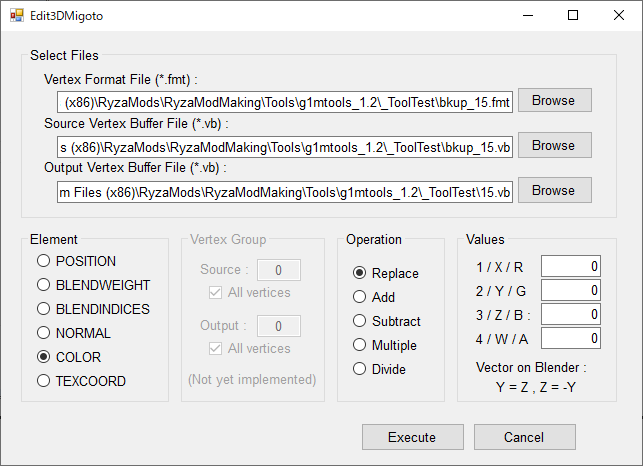
Task: Click the Edit3DMigoto app icon in title bar
Action: tap(17, 16)
